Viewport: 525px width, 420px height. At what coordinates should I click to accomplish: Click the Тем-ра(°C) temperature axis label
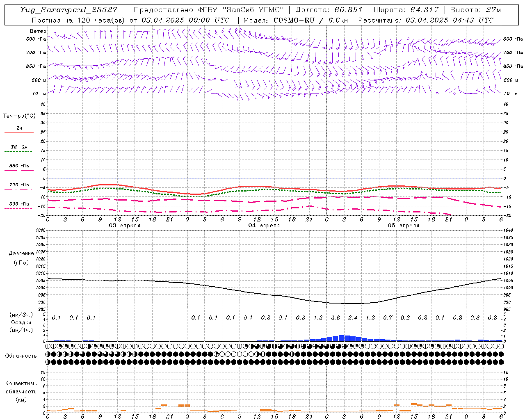coord(19,116)
